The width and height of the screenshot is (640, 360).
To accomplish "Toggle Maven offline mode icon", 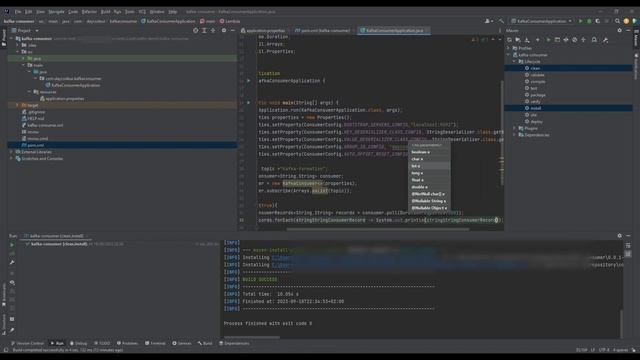I will (566, 40).
